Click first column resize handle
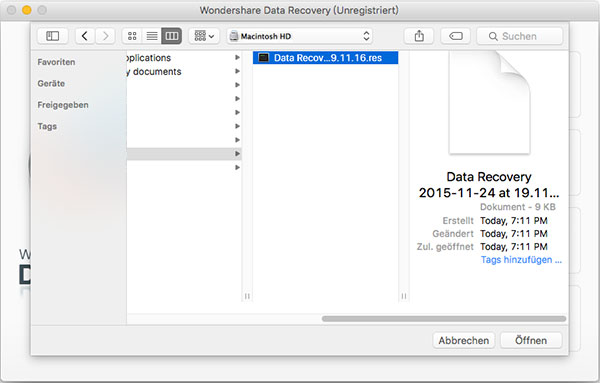 pyautogui.click(x=247, y=296)
